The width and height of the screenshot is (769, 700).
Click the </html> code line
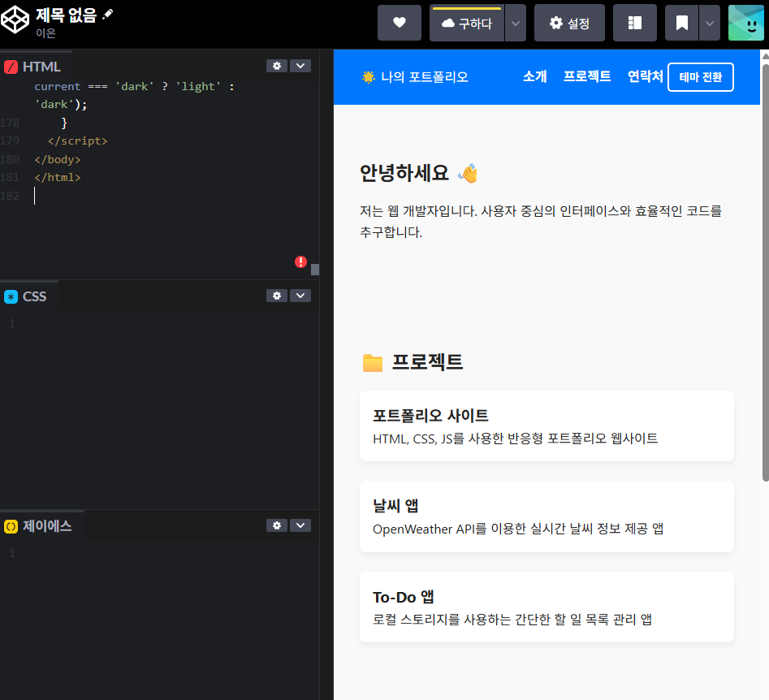pos(58,177)
